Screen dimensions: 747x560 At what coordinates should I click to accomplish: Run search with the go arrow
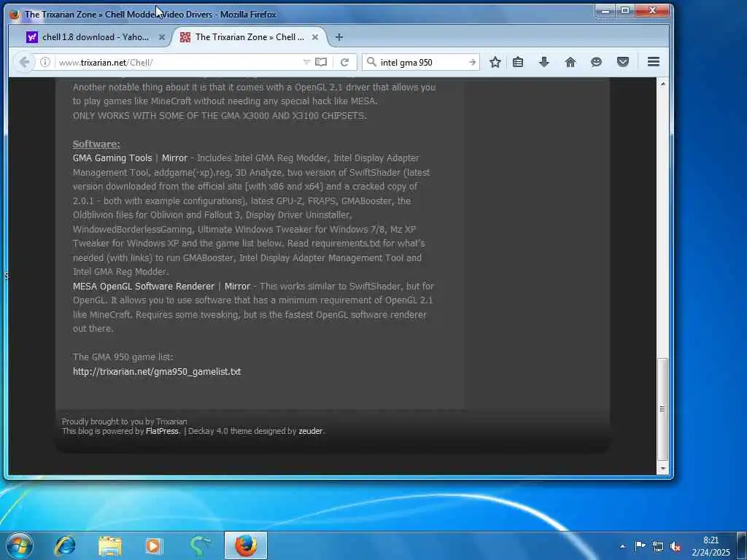(x=472, y=62)
